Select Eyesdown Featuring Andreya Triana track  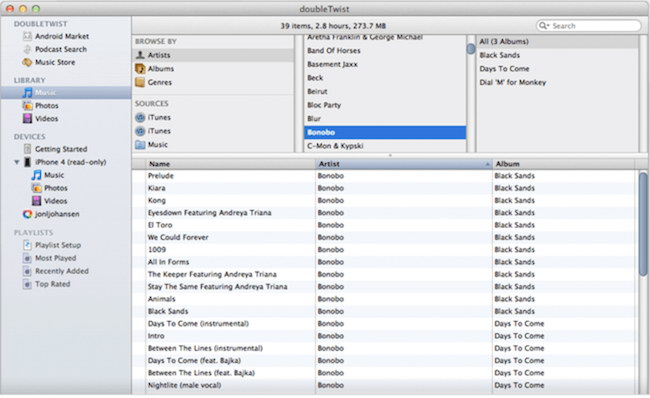(x=210, y=213)
